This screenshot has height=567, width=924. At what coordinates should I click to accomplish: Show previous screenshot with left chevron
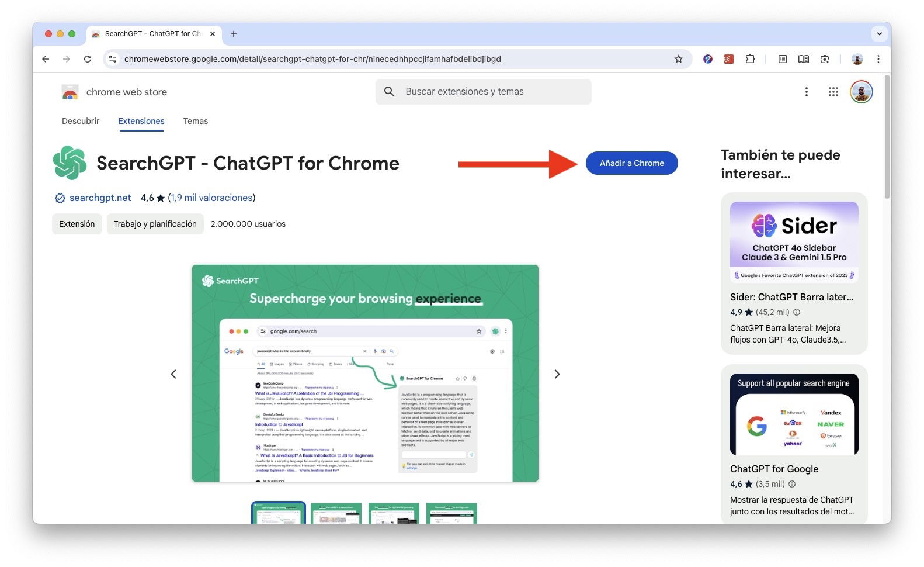click(x=173, y=374)
